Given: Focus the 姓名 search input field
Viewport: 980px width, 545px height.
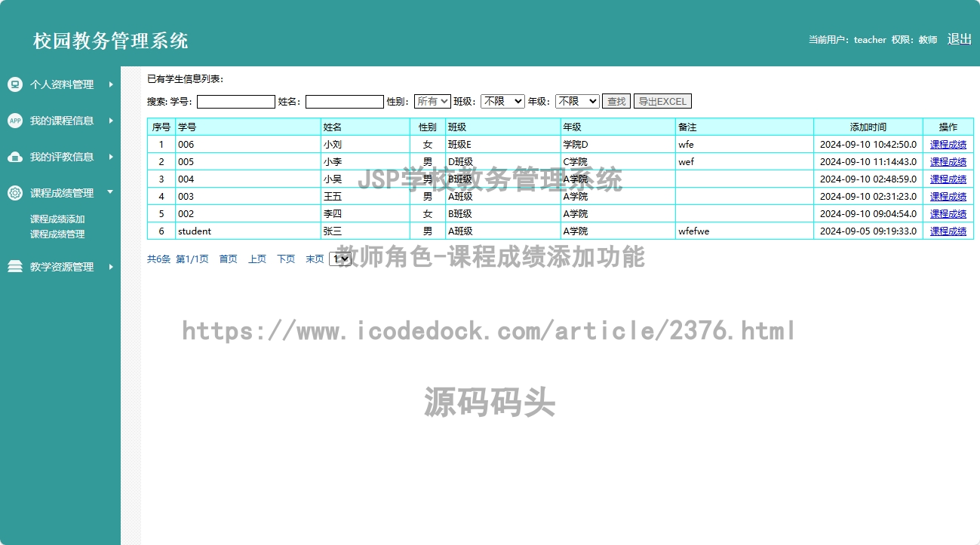Looking at the screenshot, I should [345, 101].
